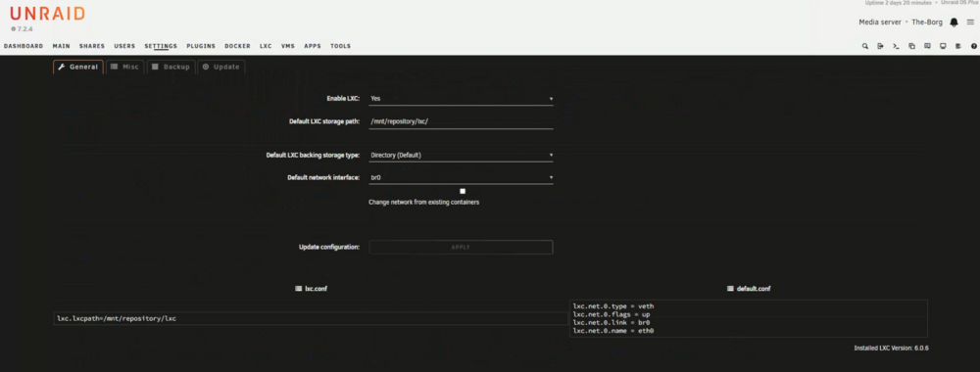Click the monitor info icon
The height and width of the screenshot is (372, 980).
point(943,46)
